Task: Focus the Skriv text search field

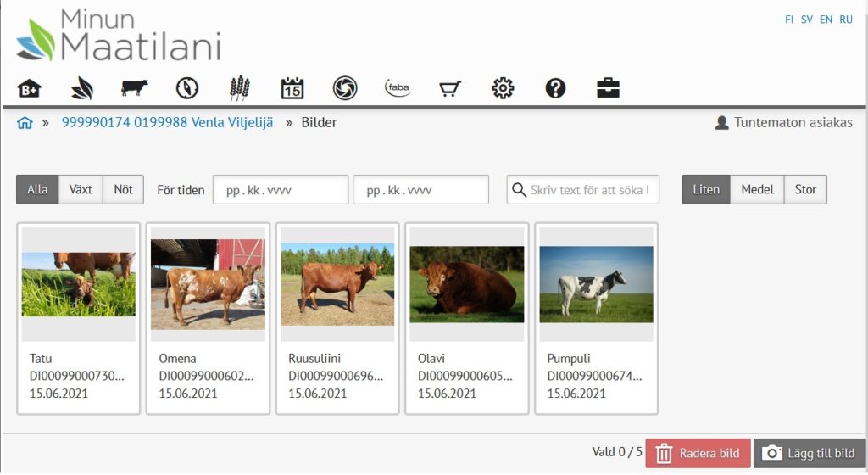Action: tap(583, 189)
